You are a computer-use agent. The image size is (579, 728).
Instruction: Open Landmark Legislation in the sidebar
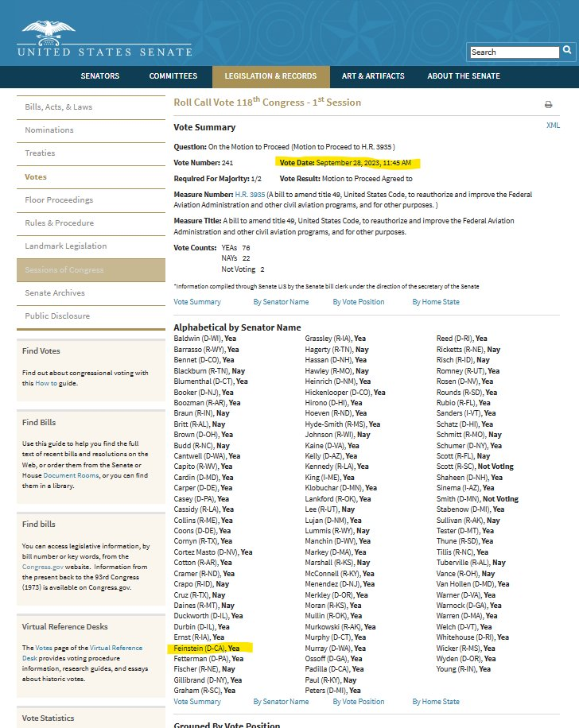point(66,246)
